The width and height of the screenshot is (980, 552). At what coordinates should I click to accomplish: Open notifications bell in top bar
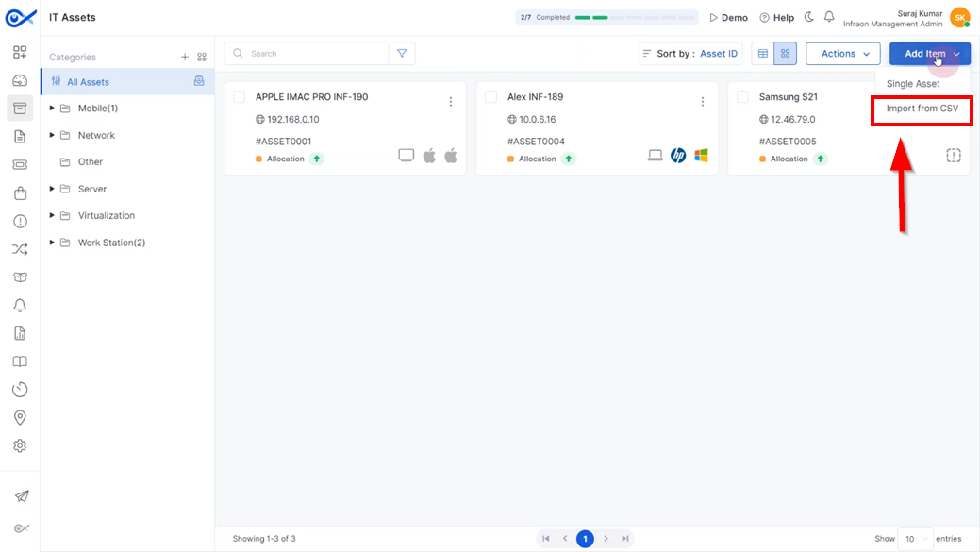coord(829,17)
